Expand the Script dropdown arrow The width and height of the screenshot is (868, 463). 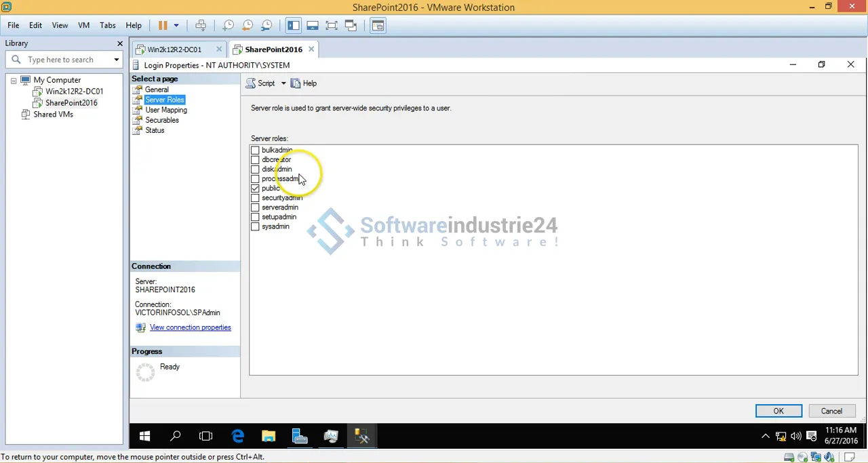[x=283, y=83]
